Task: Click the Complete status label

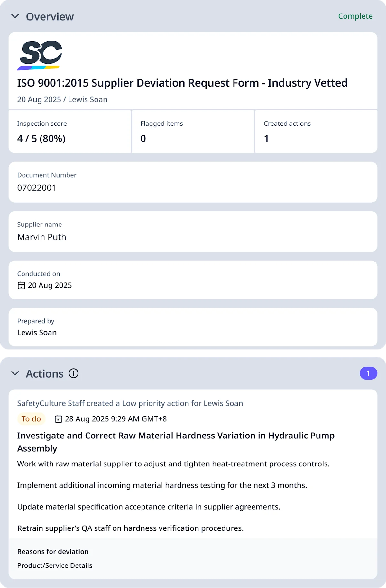Action: coord(355,16)
